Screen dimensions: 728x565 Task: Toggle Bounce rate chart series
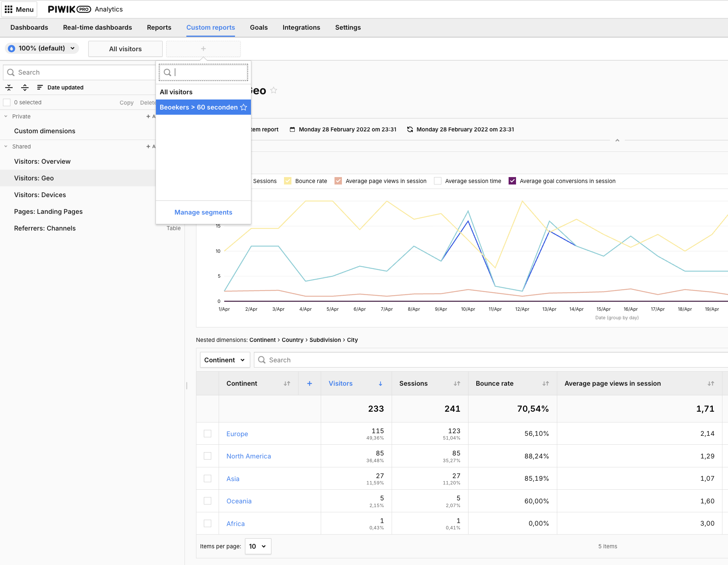tap(288, 181)
